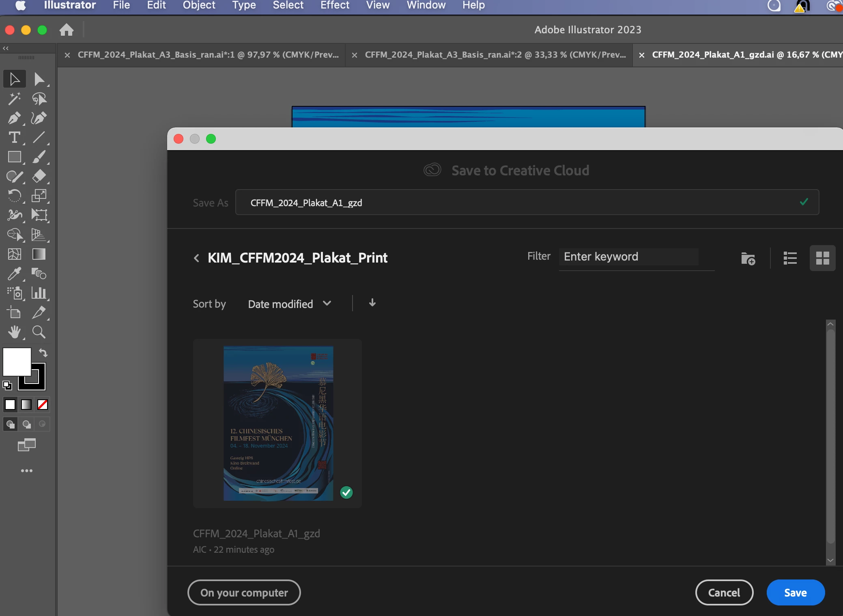The height and width of the screenshot is (616, 843).
Task: Collapse the toolbar with double arrows
Action: 6,48
